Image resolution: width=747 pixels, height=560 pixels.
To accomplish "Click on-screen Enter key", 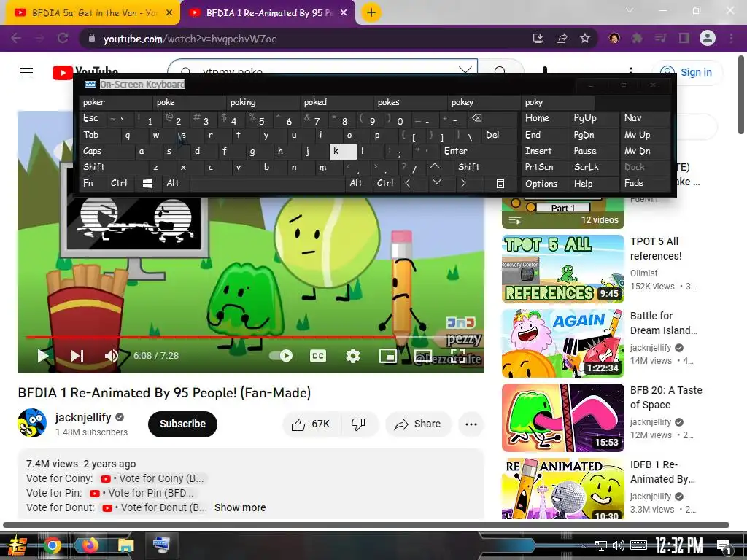I will [479, 151].
